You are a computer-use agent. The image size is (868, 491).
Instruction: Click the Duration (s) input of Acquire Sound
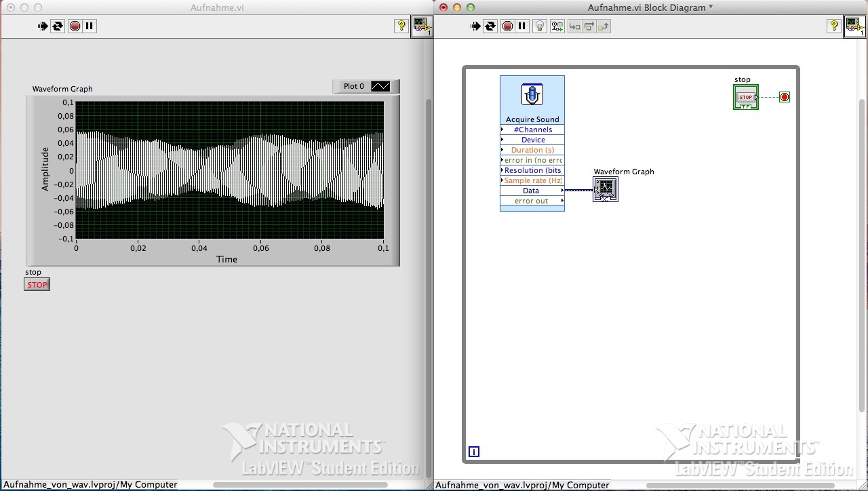532,150
